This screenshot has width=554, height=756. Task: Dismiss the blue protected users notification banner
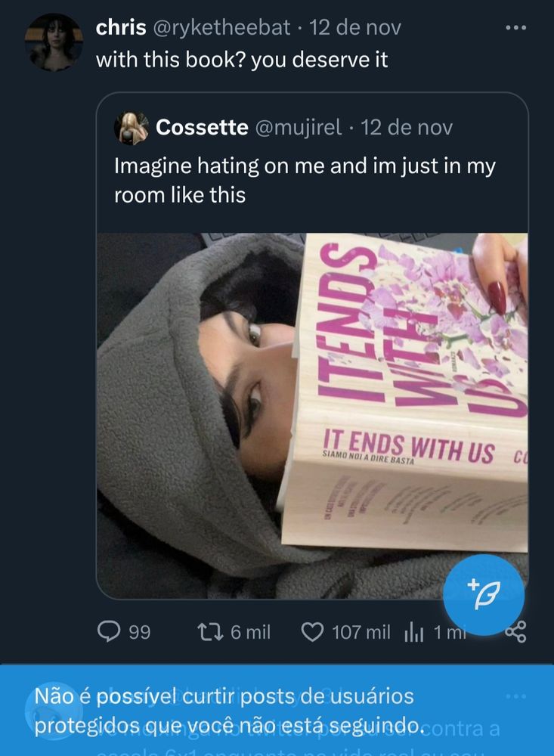point(277,710)
